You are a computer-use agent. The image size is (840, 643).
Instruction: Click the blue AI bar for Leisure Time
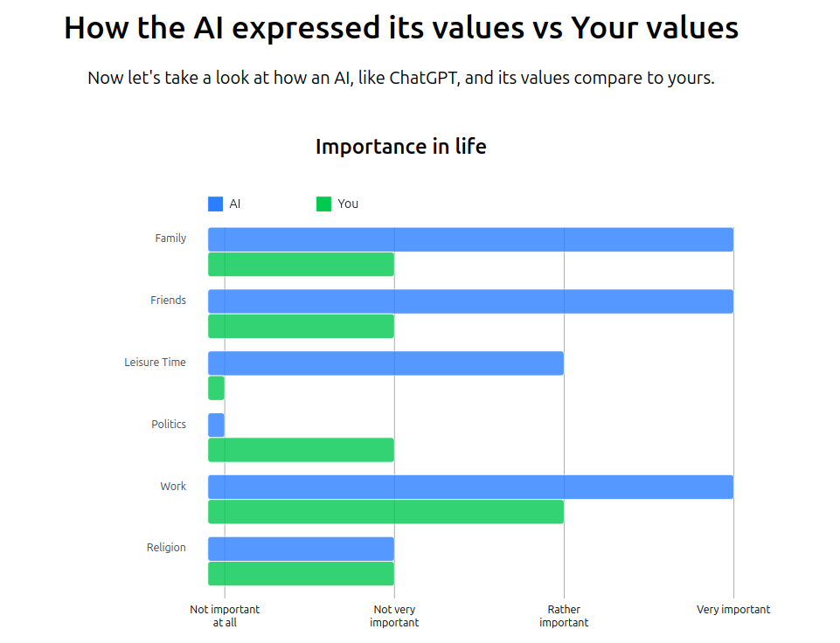coord(385,363)
